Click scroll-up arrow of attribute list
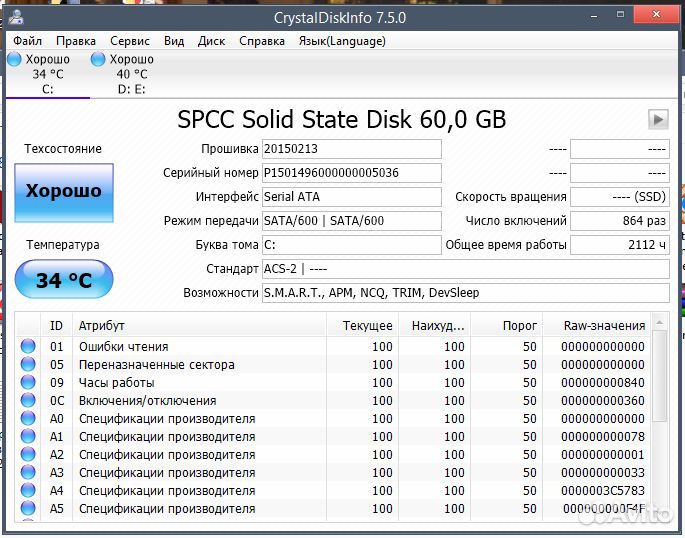The width and height of the screenshot is (685, 538). point(660,322)
